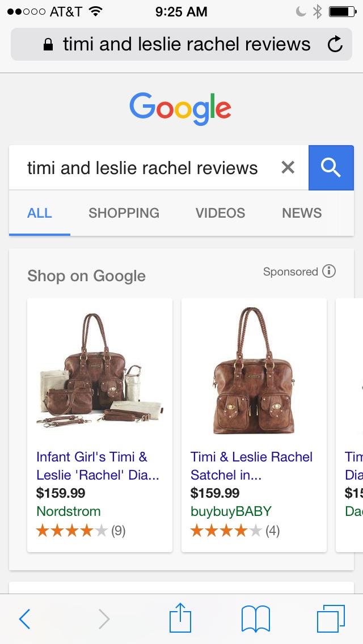363x644 pixels.
Task: Open Timi & Leslie Rachel Satchel link
Action: point(252,466)
